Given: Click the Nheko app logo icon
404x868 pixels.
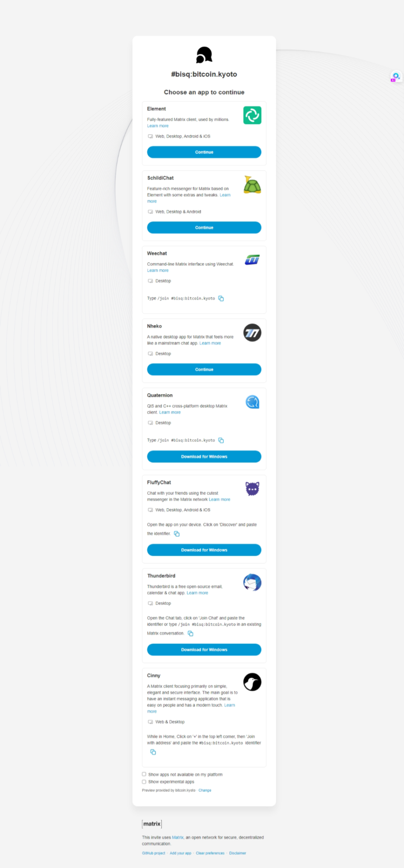Looking at the screenshot, I should [x=252, y=333].
